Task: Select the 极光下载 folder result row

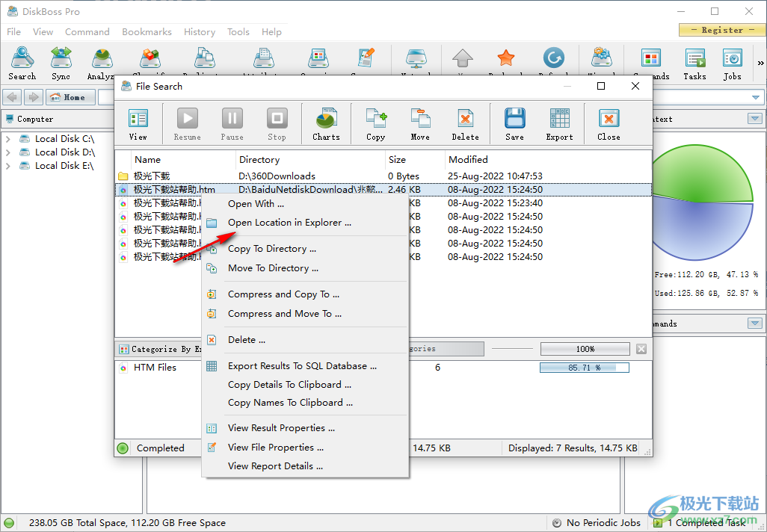Action: click(x=383, y=176)
